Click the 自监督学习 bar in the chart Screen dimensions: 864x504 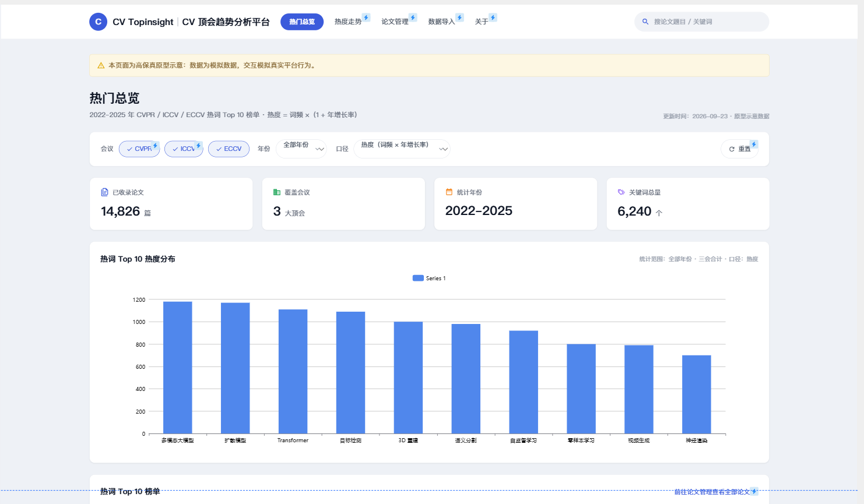[524, 382]
